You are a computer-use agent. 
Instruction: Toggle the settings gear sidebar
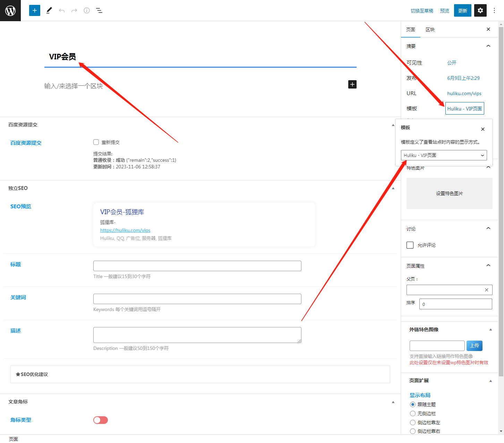point(480,10)
